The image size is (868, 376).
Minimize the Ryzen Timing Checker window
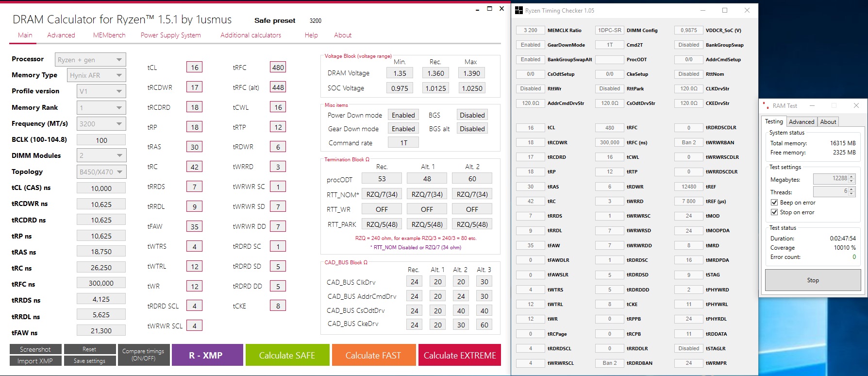tap(703, 10)
